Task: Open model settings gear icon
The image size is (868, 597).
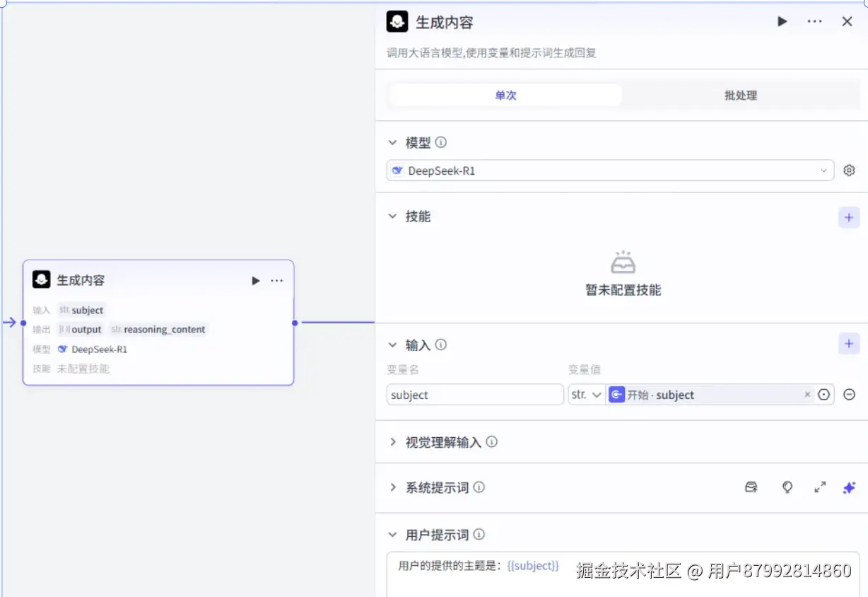Action: tap(850, 170)
